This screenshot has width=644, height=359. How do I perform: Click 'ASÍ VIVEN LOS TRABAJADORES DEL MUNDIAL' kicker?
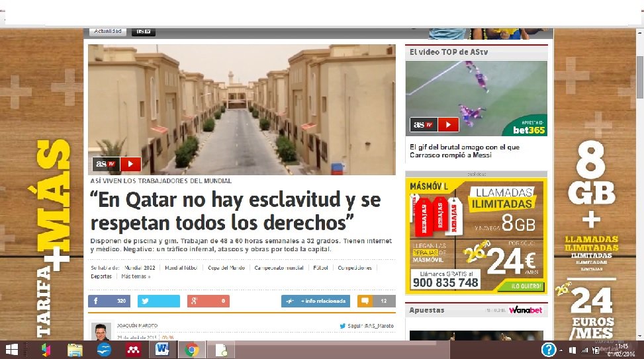click(161, 181)
